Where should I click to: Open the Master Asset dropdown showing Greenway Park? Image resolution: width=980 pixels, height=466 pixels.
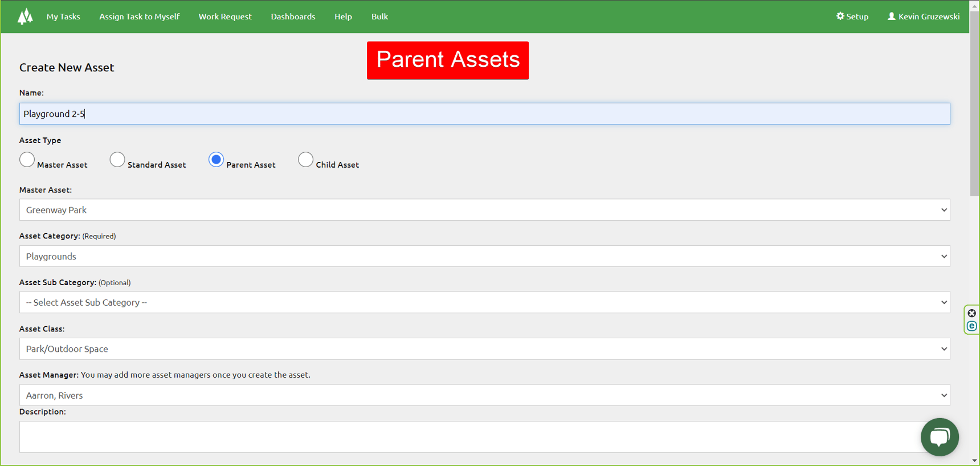point(484,210)
